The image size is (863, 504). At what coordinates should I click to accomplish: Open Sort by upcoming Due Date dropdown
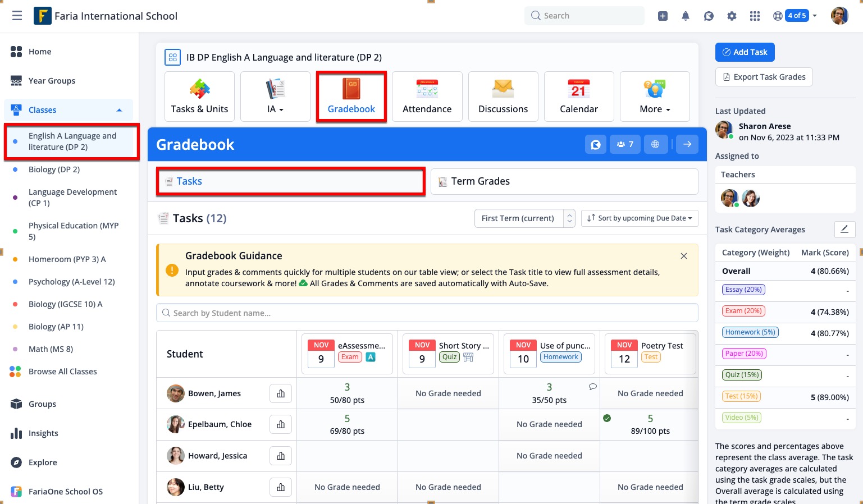click(640, 218)
